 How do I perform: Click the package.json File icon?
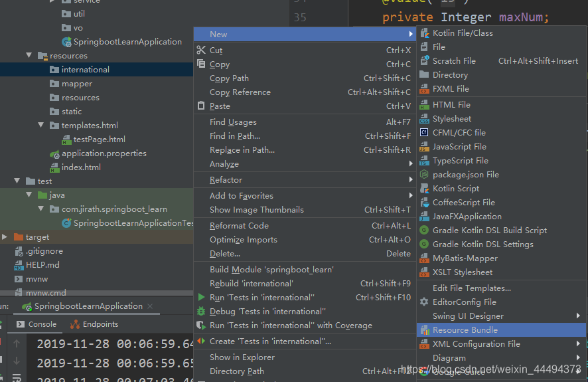tap(424, 175)
